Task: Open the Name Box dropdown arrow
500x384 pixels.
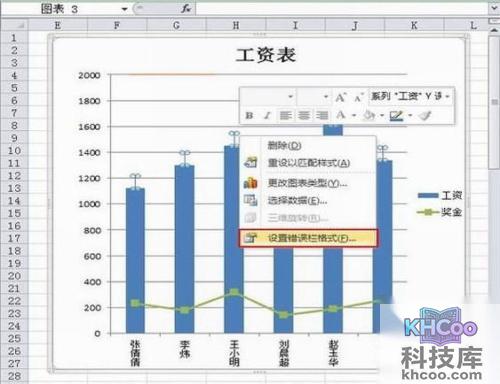Action: 125,9
